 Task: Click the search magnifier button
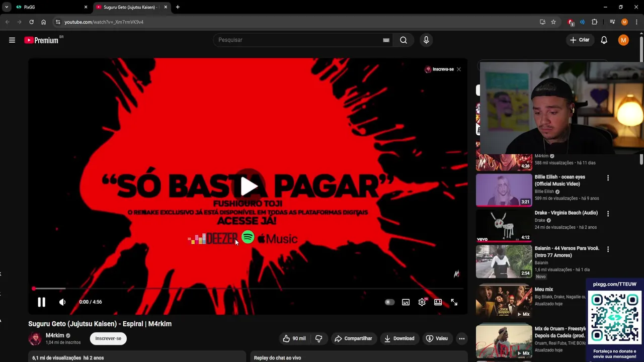click(404, 40)
